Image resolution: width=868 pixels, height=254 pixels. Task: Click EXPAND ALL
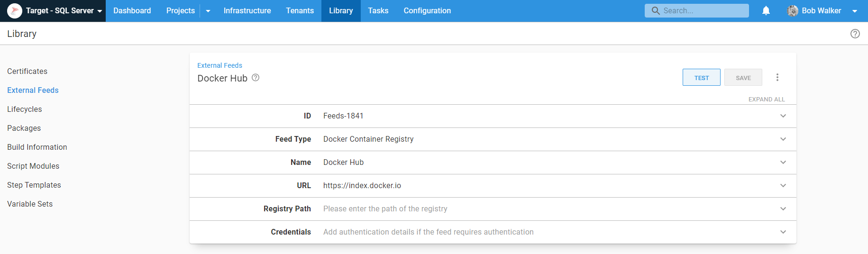pyautogui.click(x=767, y=99)
